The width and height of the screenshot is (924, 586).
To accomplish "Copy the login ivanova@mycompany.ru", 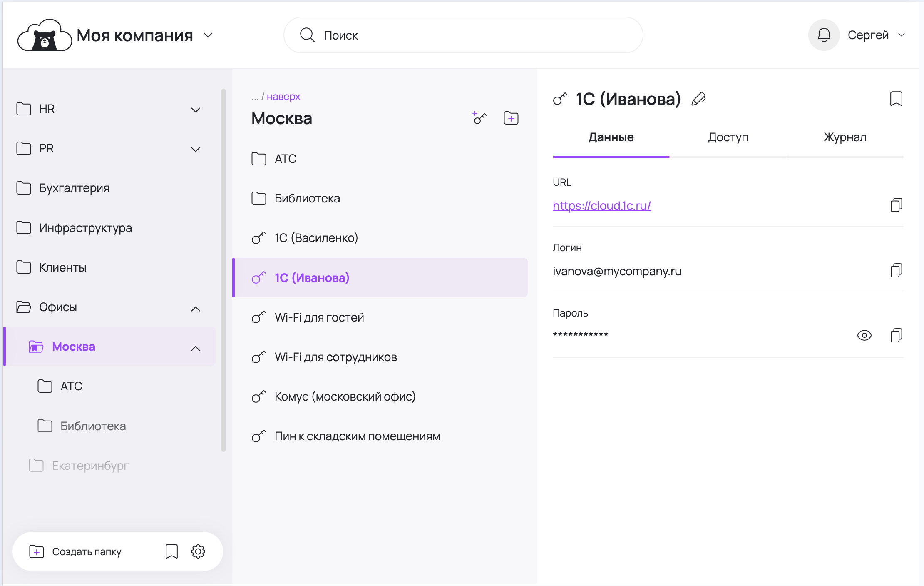I will point(896,271).
